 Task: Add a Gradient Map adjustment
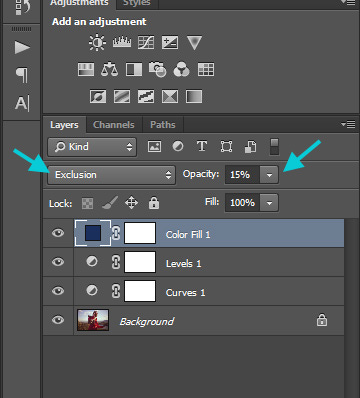coord(194,97)
